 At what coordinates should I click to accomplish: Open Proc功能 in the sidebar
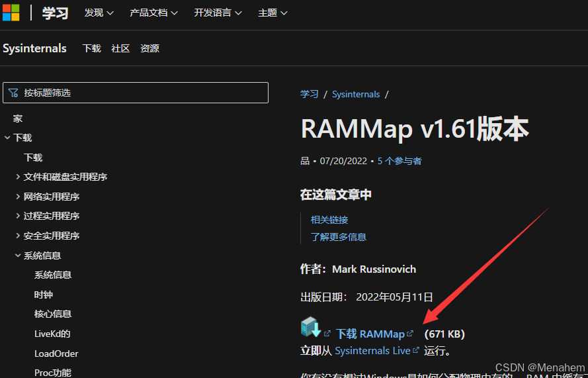pyautogui.click(x=53, y=373)
